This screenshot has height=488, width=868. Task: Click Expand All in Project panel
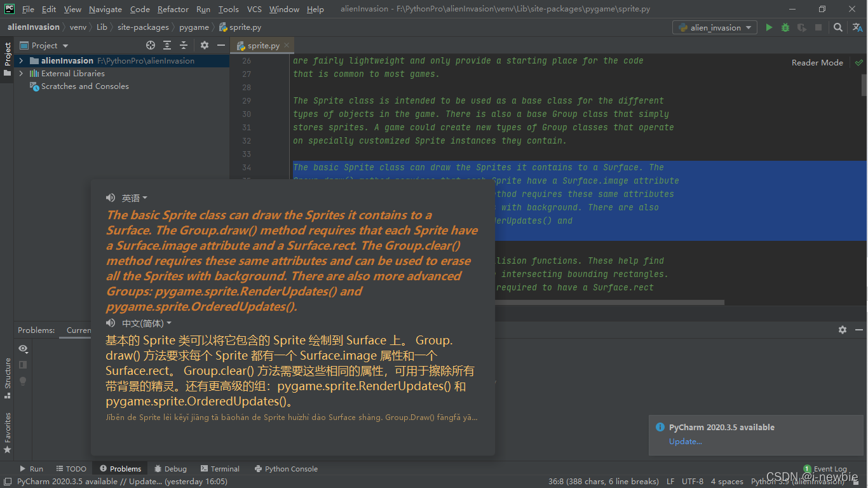click(x=167, y=45)
